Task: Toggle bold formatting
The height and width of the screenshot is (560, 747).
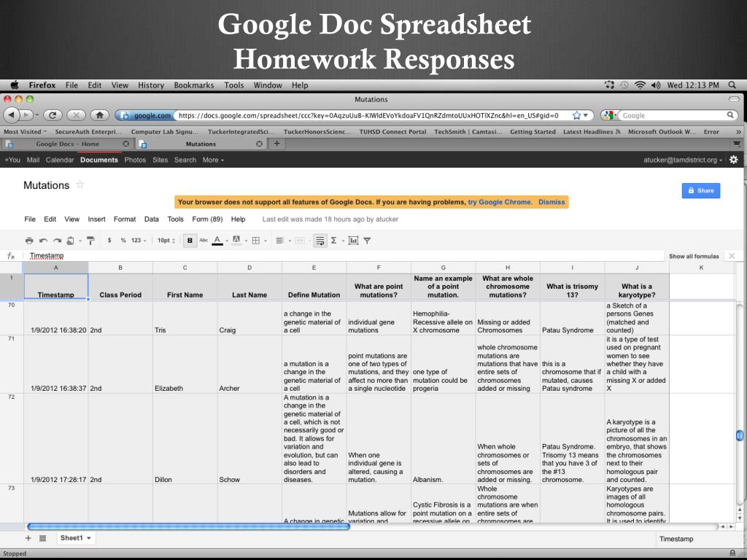Action: (x=190, y=241)
